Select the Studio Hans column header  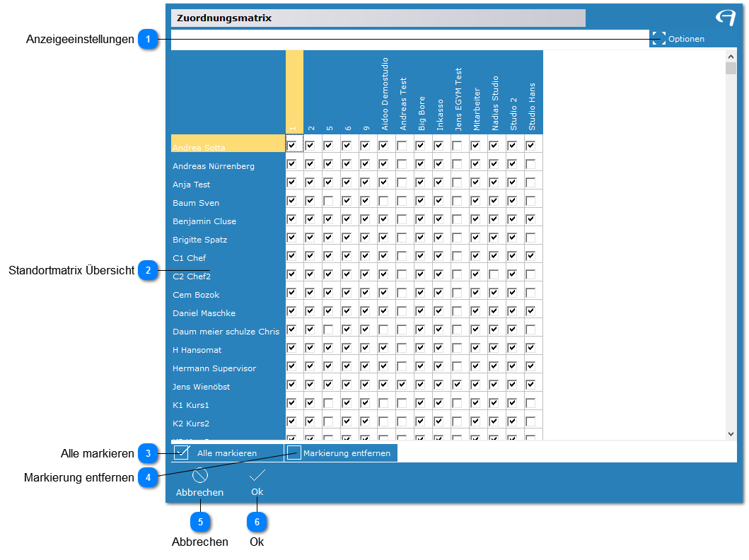click(532, 107)
